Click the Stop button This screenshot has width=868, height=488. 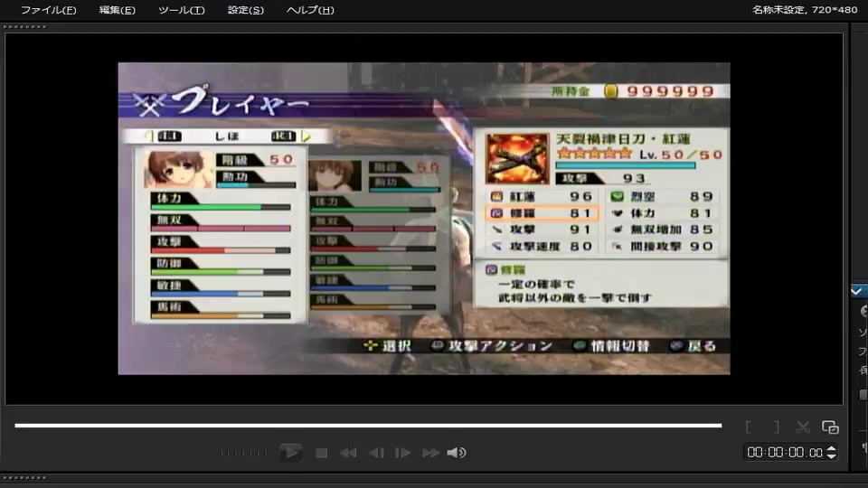322,453
